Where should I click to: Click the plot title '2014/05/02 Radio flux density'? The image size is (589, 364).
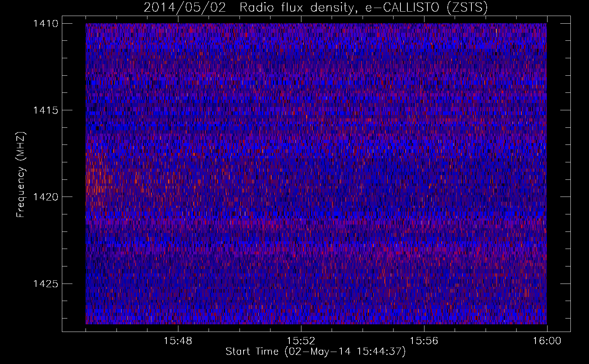tap(316, 7)
